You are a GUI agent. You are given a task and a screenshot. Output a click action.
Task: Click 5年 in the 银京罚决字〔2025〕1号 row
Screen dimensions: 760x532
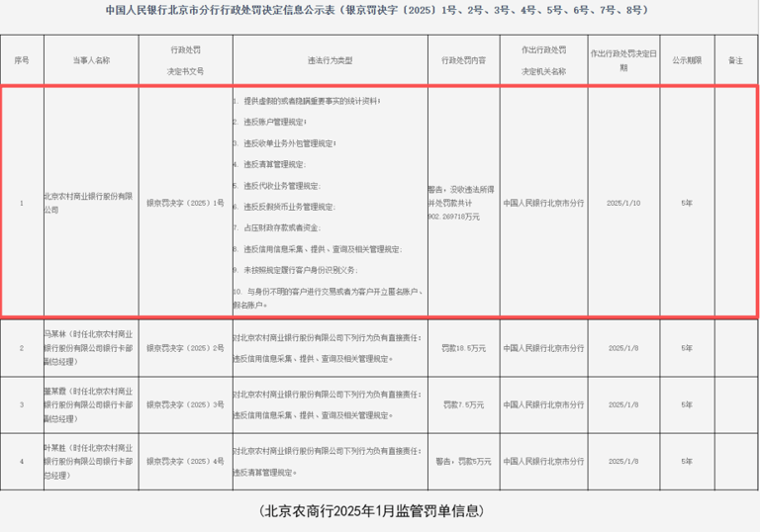(687, 203)
